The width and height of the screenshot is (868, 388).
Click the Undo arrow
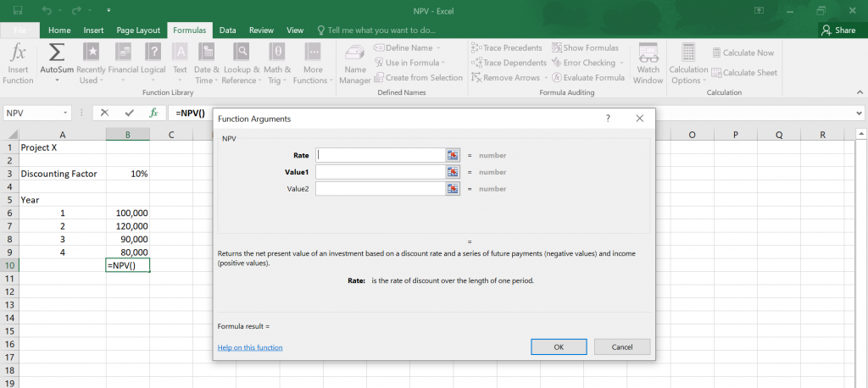(47, 10)
